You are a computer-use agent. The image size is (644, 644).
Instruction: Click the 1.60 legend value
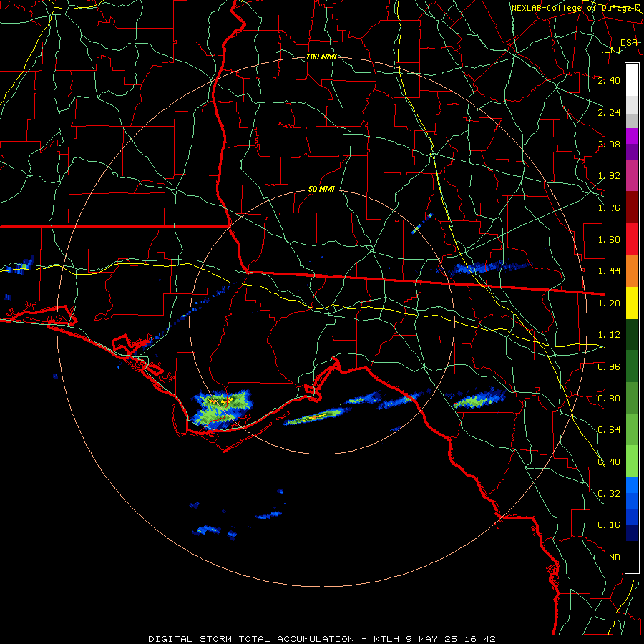[609, 240]
